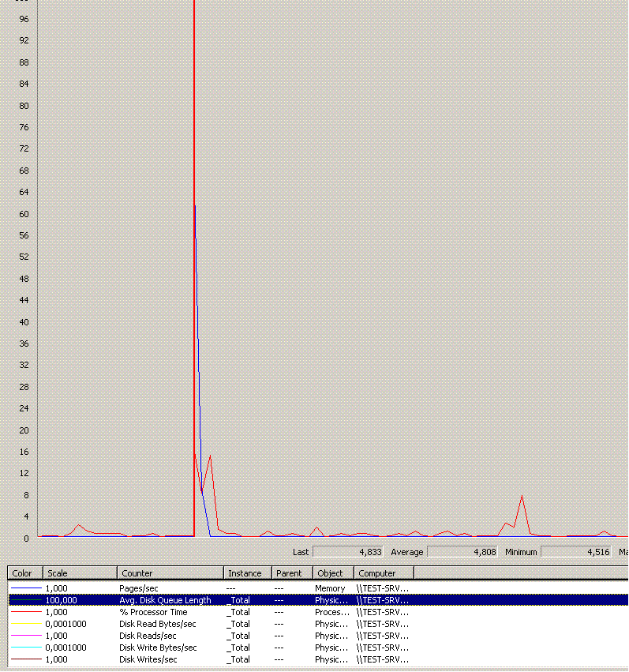Select the % Processor Time counter row
Image resolution: width=629 pixels, height=672 pixels.
(x=155, y=612)
